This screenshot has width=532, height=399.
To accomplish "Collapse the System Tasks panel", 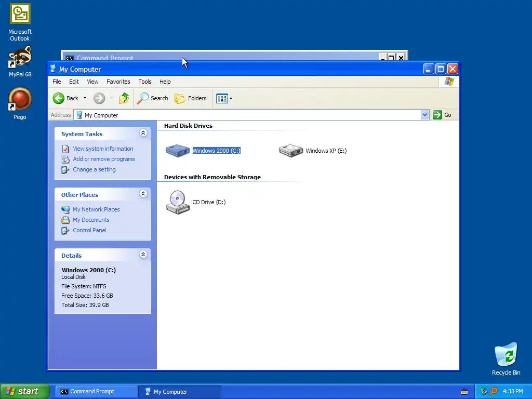I will tap(143, 133).
